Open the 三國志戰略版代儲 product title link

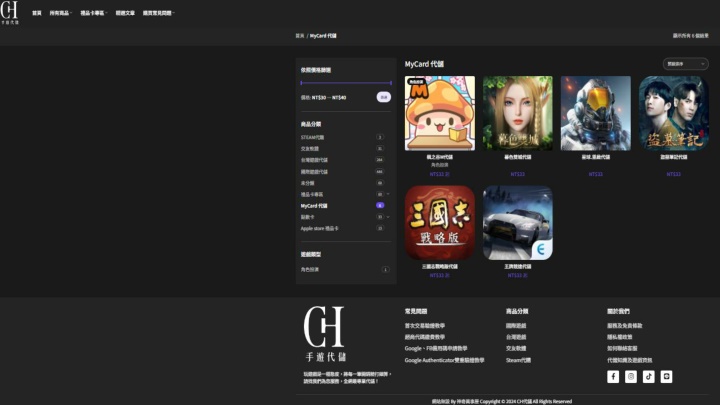click(439, 266)
